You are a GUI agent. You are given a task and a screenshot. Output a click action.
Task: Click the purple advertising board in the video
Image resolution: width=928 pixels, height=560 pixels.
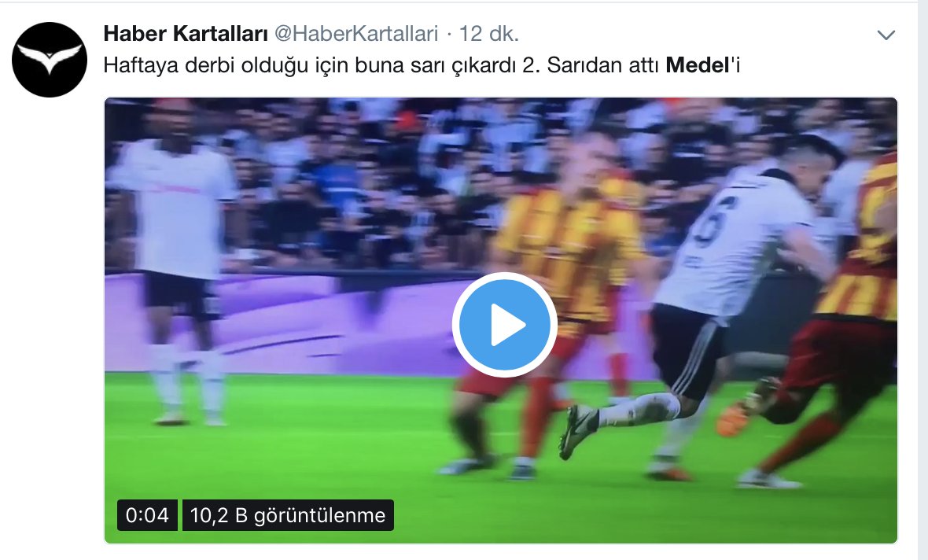pyautogui.click(x=296, y=322)
